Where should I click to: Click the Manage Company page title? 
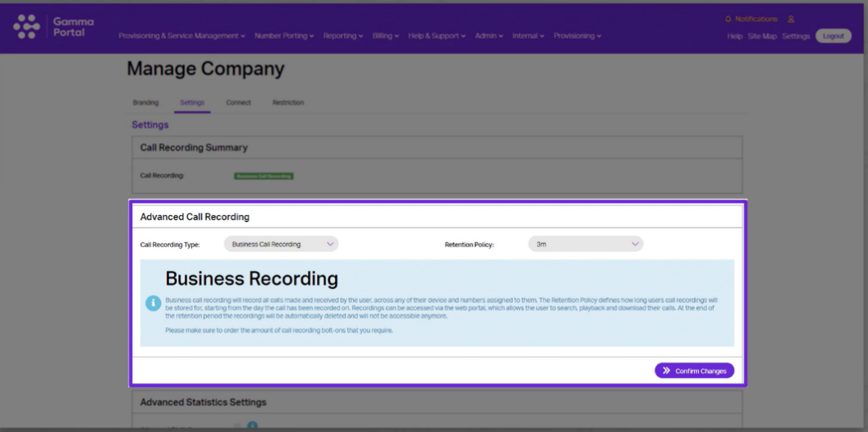[x=206, y=69]
